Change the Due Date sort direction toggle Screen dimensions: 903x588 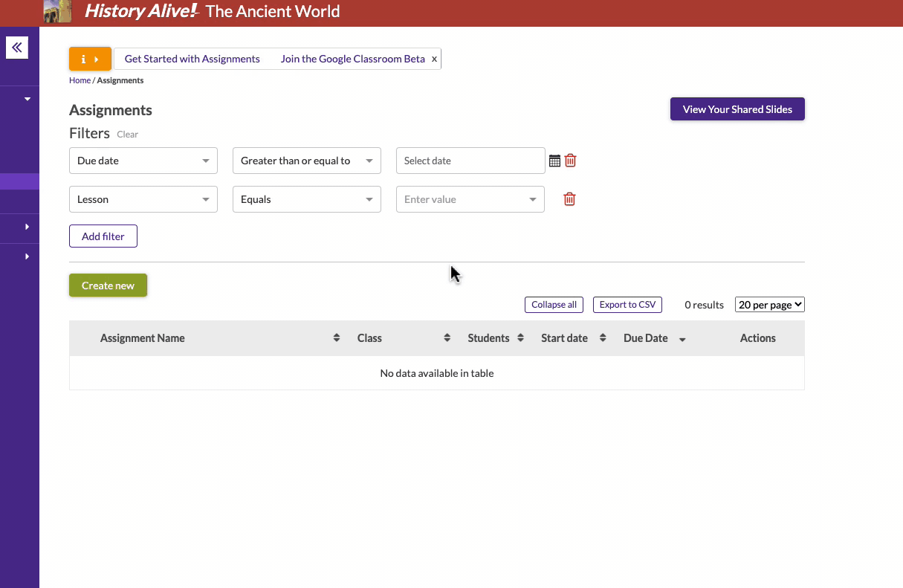tap(683, 338)
